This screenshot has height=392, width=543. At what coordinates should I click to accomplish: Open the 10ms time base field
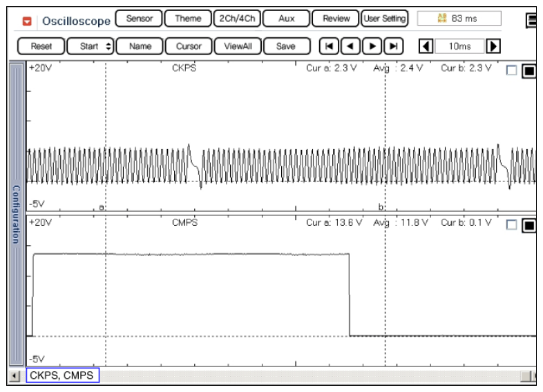(459, 46)
